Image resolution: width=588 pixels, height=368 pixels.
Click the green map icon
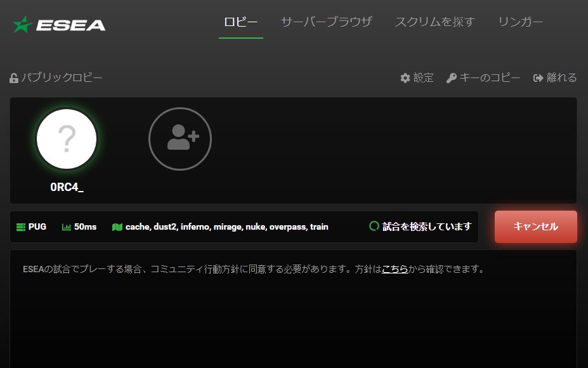[117, 227]
